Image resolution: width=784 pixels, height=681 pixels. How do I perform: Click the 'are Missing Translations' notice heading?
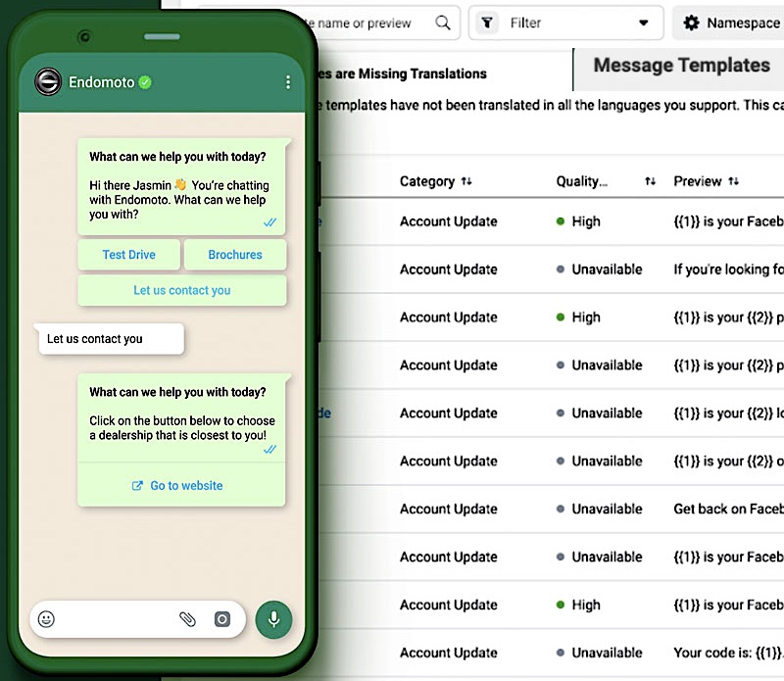403,74
